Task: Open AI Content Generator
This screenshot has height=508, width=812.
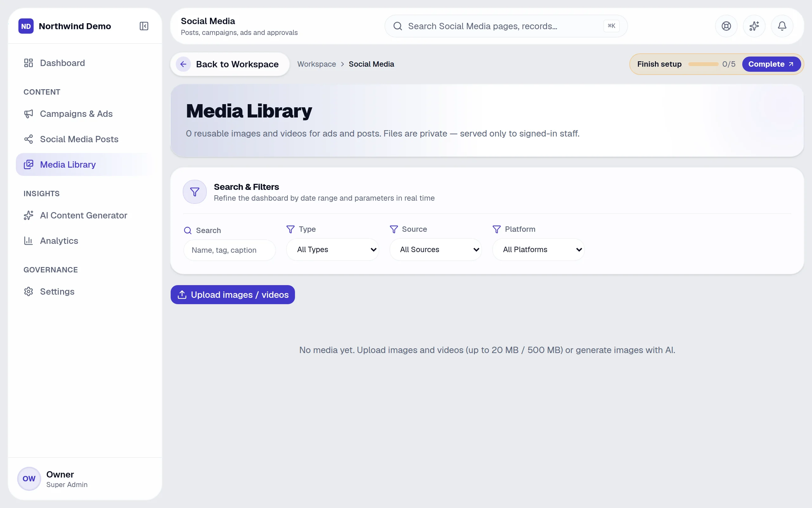Action: point(85,215)
